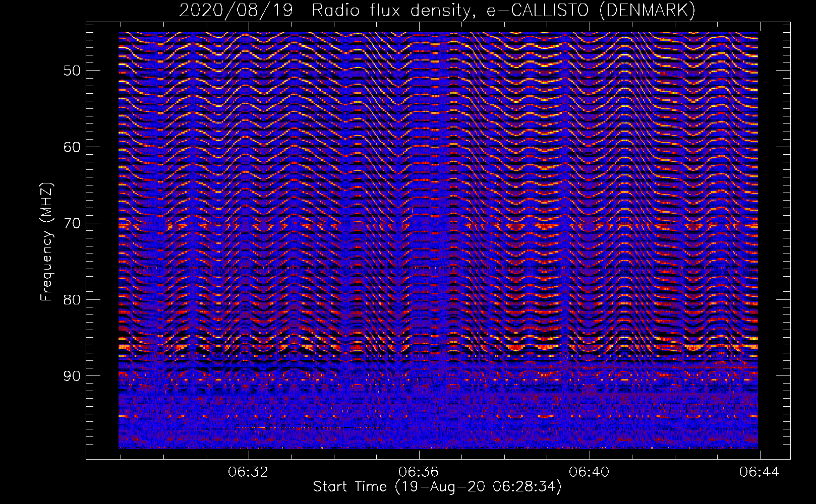This screenshot has height=504, width=816.
Task: Click the 06:36 time tick label
Action: (419, 472)
